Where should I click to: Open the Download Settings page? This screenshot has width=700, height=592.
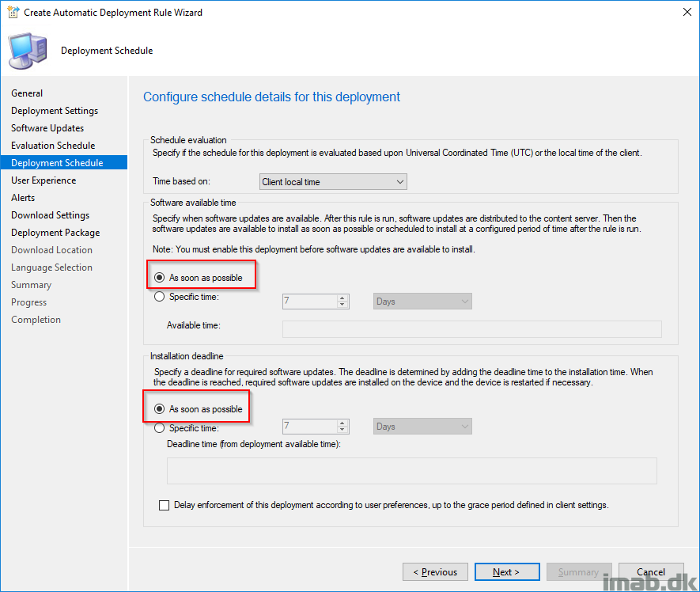(51, 215)
